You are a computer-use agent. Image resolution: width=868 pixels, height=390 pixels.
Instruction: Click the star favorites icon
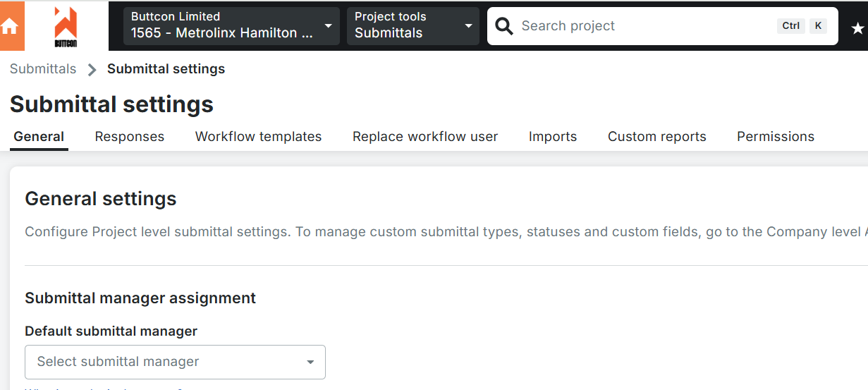[857, 28]
